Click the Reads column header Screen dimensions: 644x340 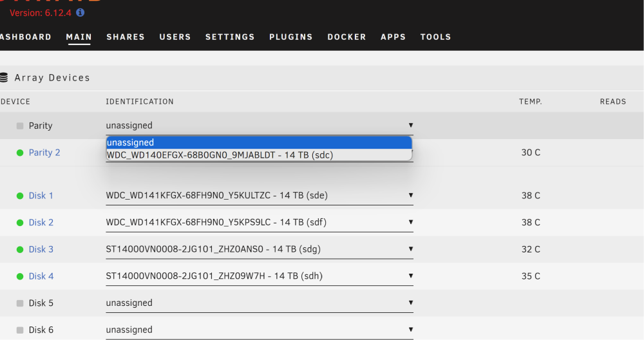pyautogui.click(x=613, y=102)
